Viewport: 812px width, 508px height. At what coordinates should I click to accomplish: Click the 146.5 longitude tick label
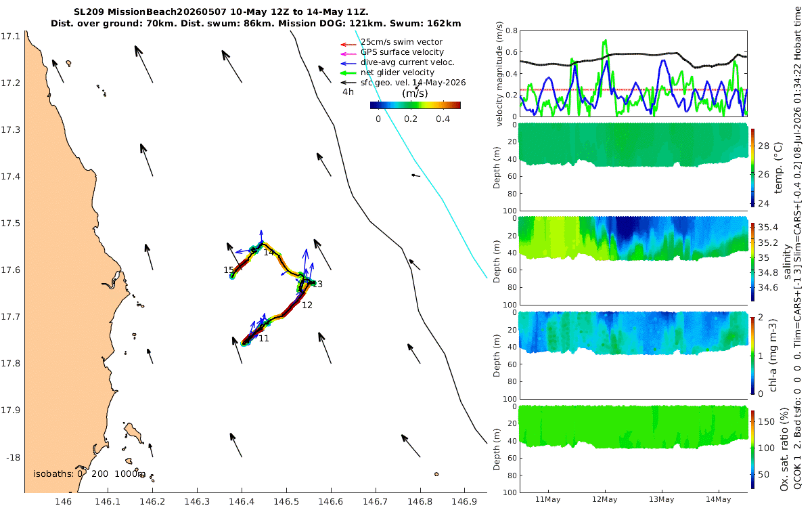click(286, 502)
